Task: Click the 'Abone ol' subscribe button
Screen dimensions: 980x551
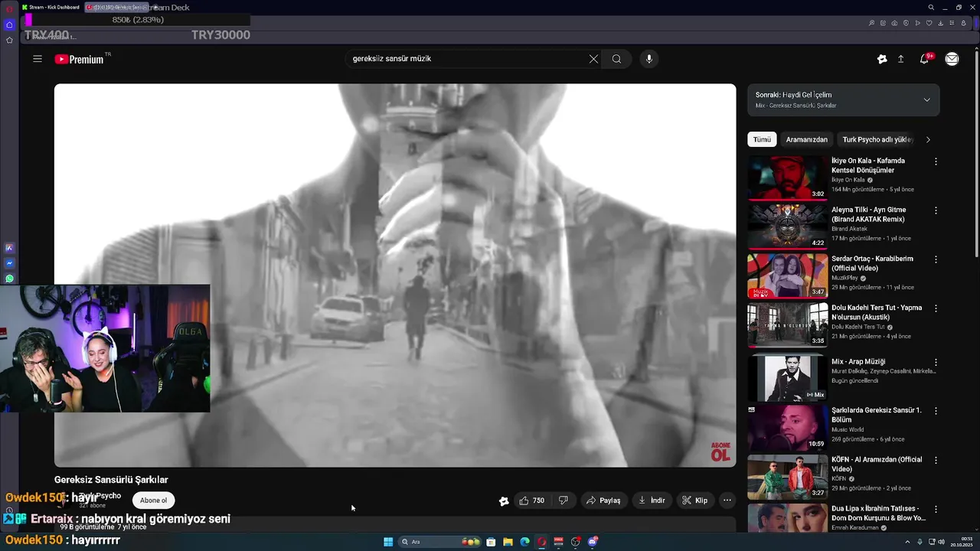Action: click(x=153, y=500)
